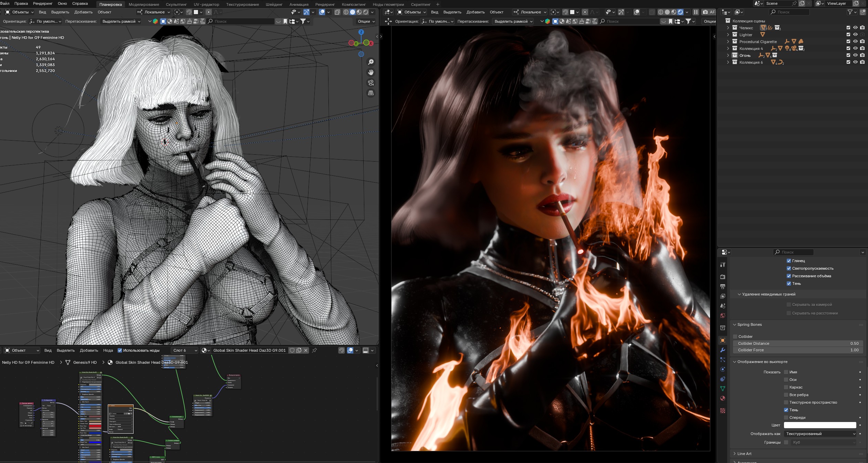Click the Нода menu in node editor
Viewport: 868px width, 463px height.
click(x=108, y=350)
